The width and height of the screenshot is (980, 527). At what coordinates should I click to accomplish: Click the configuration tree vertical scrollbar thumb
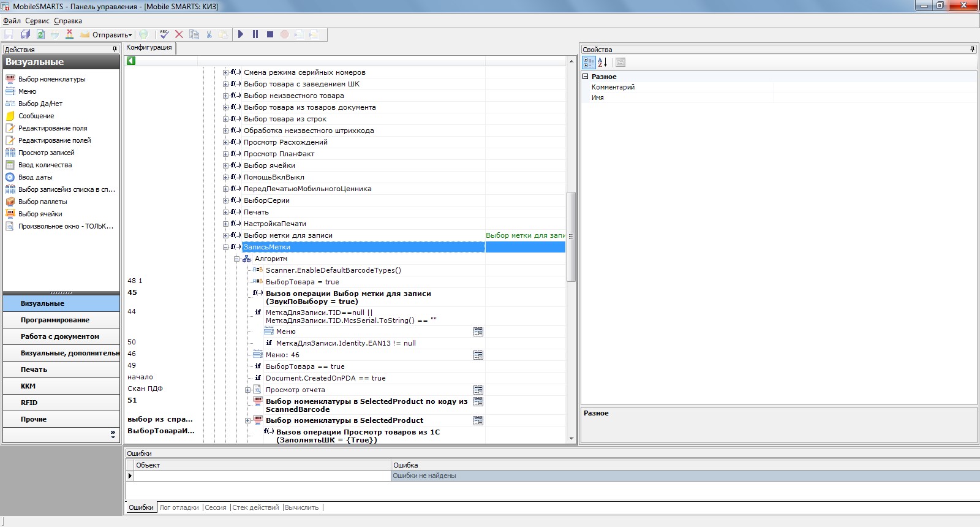[x=571, y=237]
